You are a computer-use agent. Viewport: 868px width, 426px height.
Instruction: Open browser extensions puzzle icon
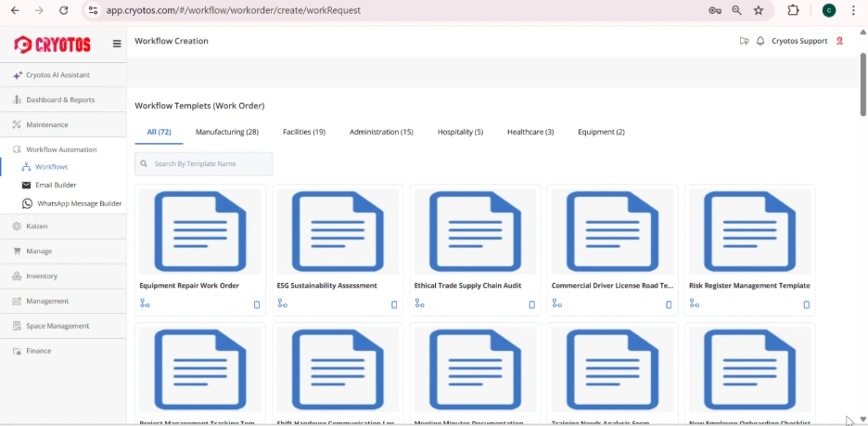pyautogui.click(x=793, y=10)
